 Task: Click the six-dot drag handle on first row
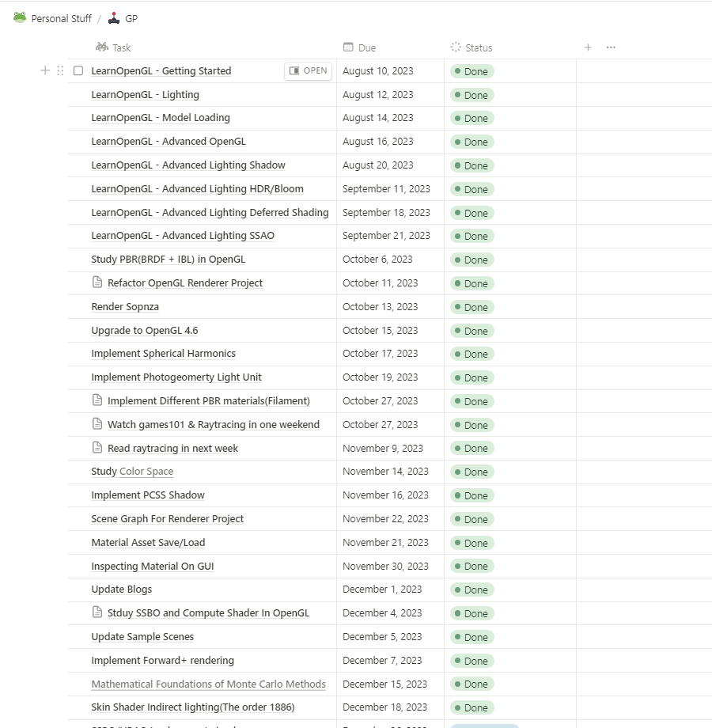(60, 70)
